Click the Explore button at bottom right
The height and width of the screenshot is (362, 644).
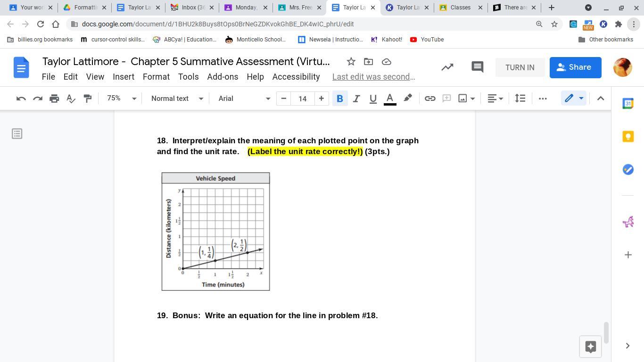tap(590, 347)
